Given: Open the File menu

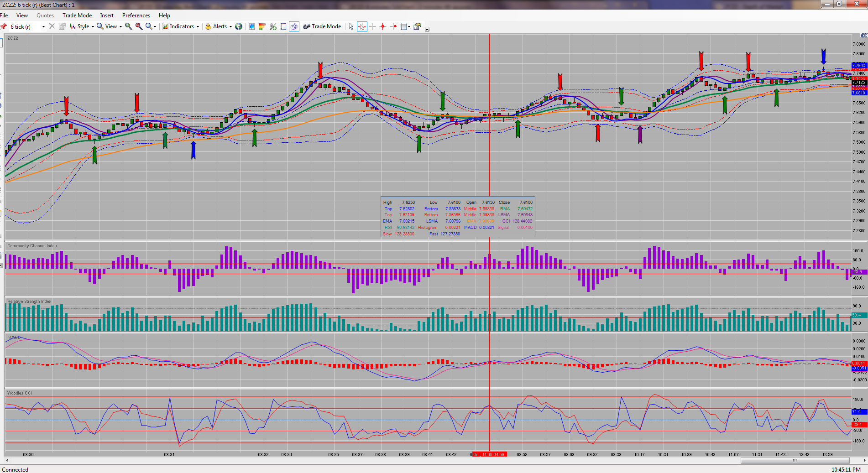Looking at the screenshot, I should 4,16.
